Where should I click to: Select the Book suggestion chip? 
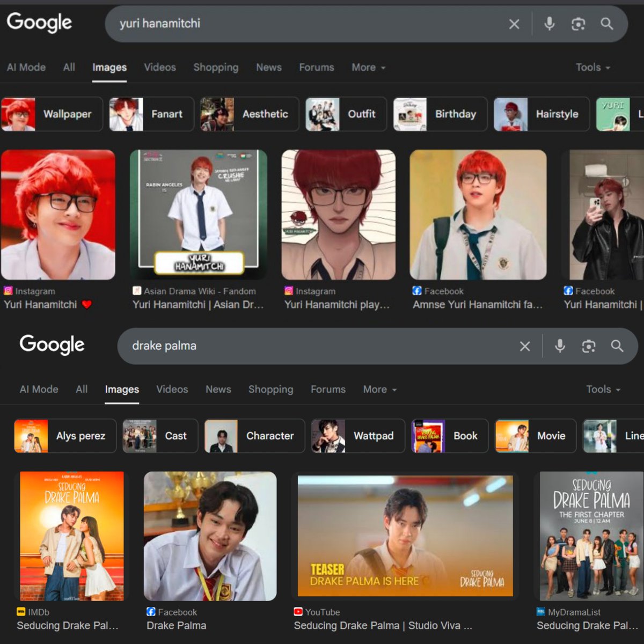(x=450, y=436)
